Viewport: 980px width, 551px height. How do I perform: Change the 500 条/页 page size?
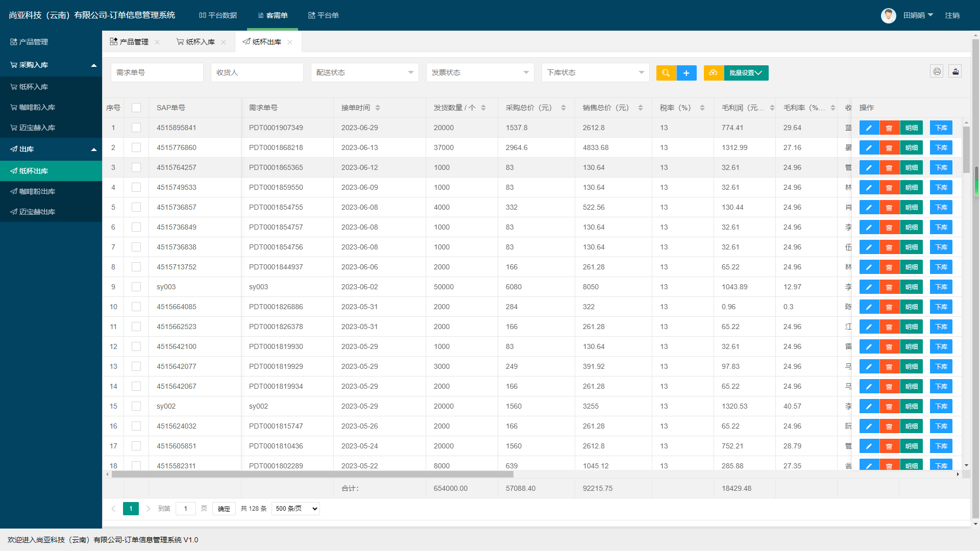[x=296, y=509]
